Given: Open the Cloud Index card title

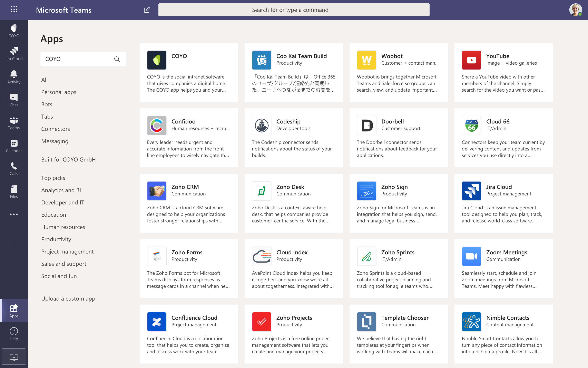Looking at the screenshot, I should pyautogui.click(x=292, y=252).
